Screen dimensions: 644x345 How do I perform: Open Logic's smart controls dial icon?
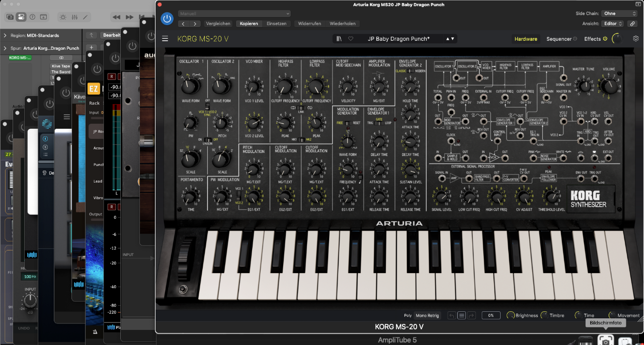coord(63,17)
